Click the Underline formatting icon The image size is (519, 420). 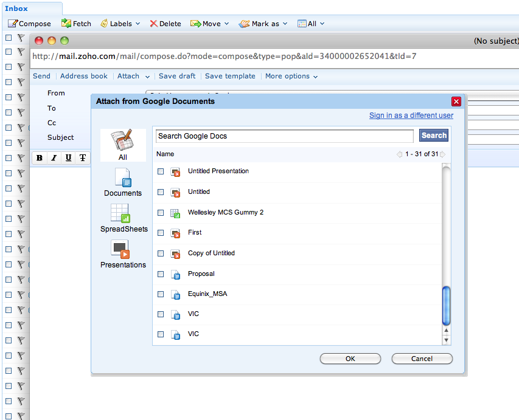click(x=68, y=158)
